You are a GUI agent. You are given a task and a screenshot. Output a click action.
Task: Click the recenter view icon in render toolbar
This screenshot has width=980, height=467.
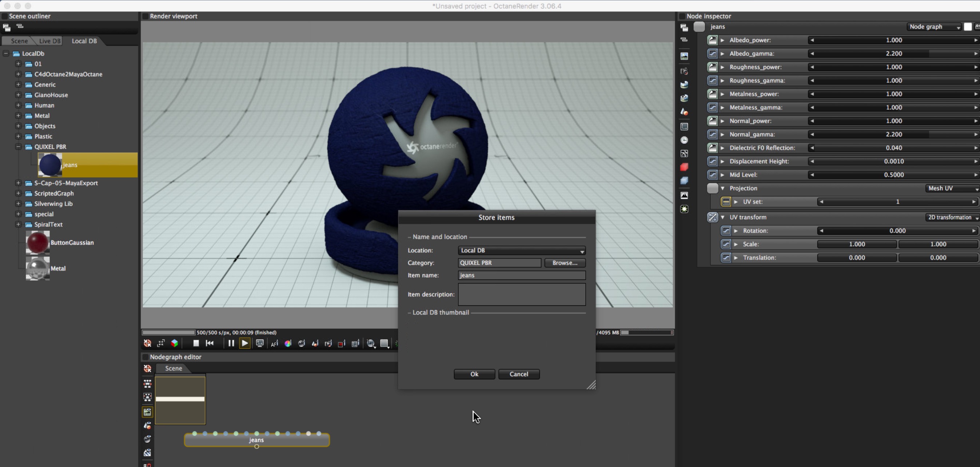pyautogui.click(x=147, y=344)
